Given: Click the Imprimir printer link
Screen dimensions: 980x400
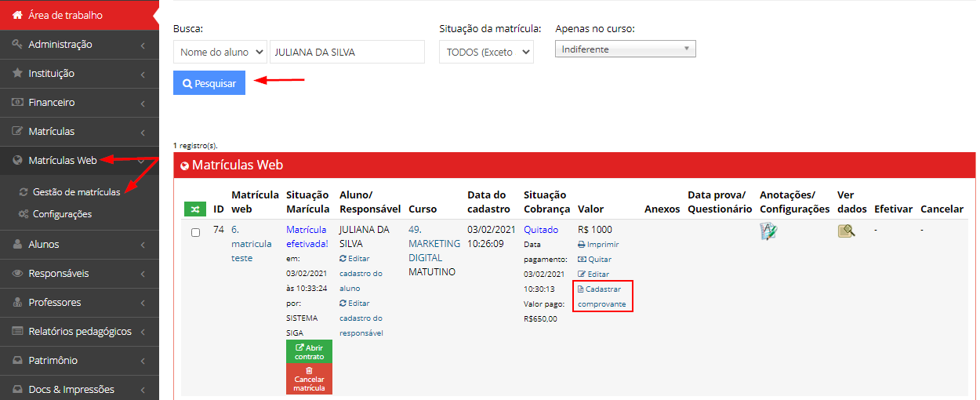Looking at the screenshot, I should 598,244.
